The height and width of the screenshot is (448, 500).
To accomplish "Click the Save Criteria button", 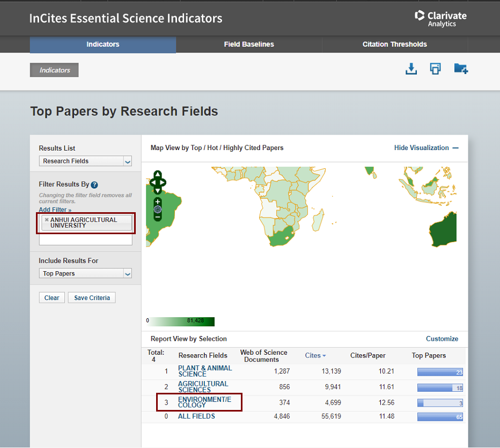I will (92, 298).
